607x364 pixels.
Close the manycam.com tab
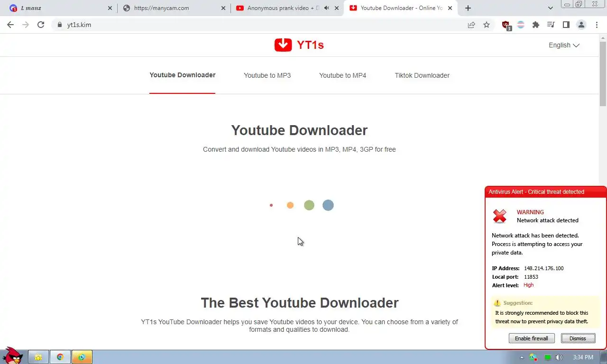tap(223, 8)
